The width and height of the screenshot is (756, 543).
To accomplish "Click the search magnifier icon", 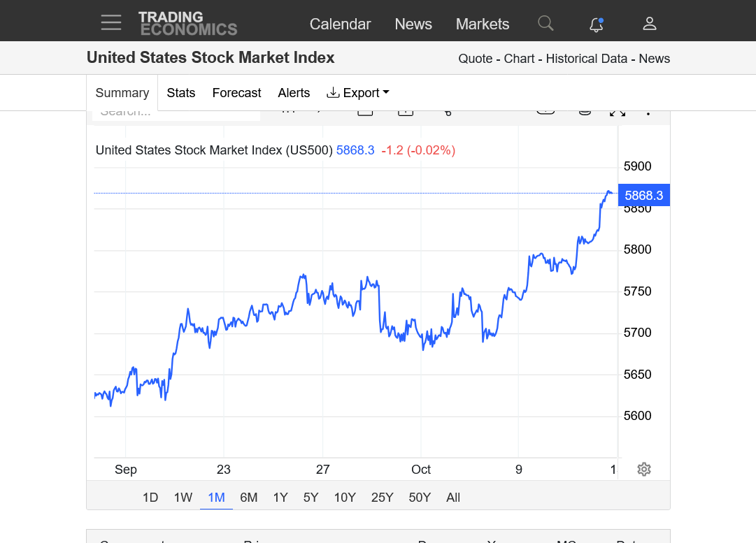I will click(545, 23).
